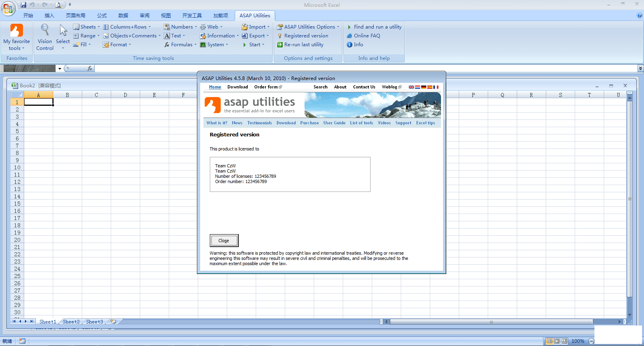Click Info in the Info and help group
This screenshot has height=346, width=644.
tap(355, 45)
